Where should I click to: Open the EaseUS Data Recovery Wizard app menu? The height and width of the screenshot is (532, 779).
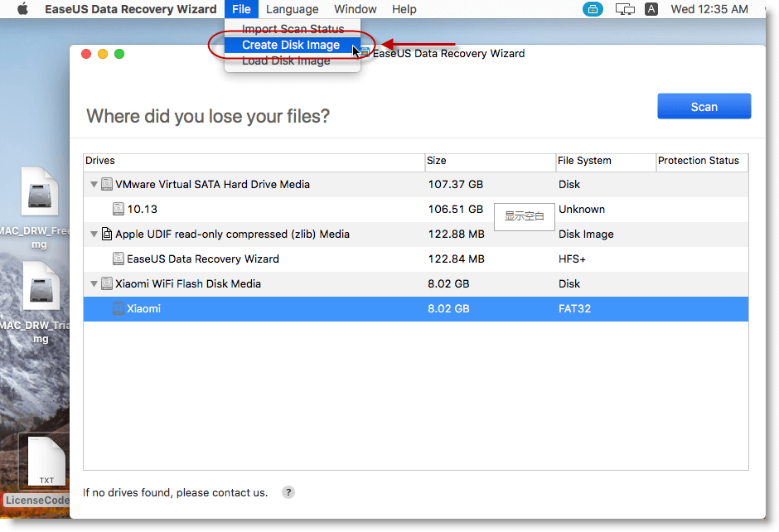[131, 9]
